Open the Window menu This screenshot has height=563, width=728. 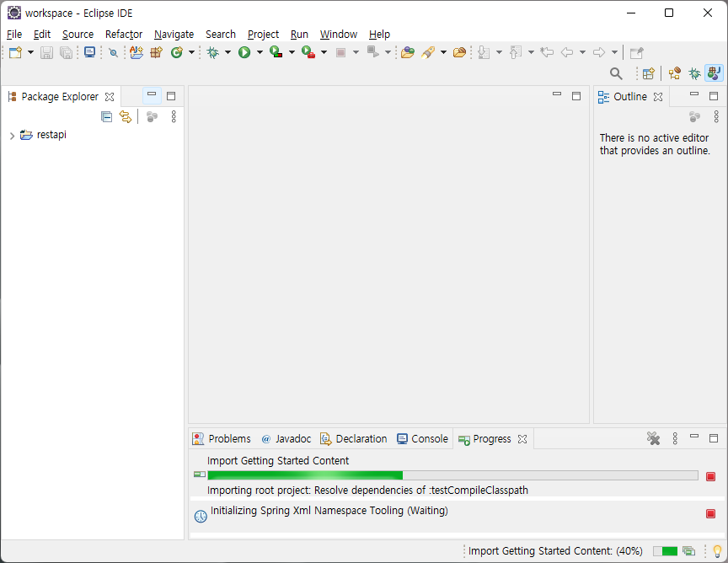point(339,34)
